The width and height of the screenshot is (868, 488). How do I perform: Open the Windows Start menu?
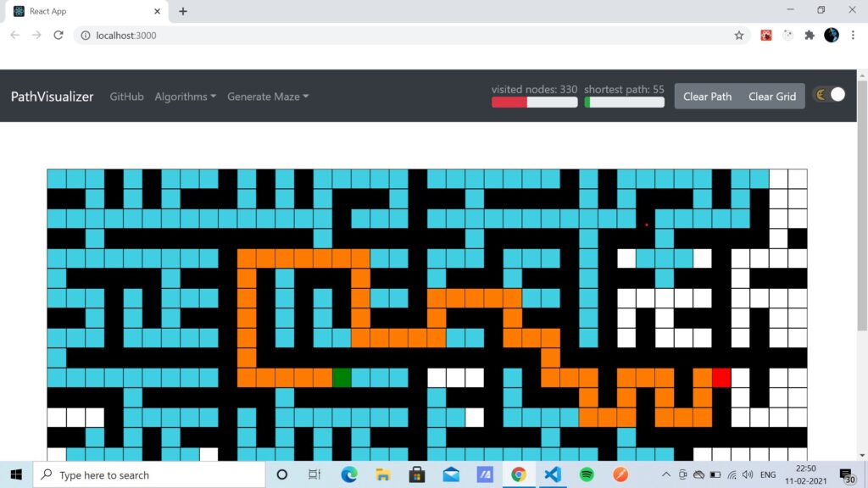[15, 474]
